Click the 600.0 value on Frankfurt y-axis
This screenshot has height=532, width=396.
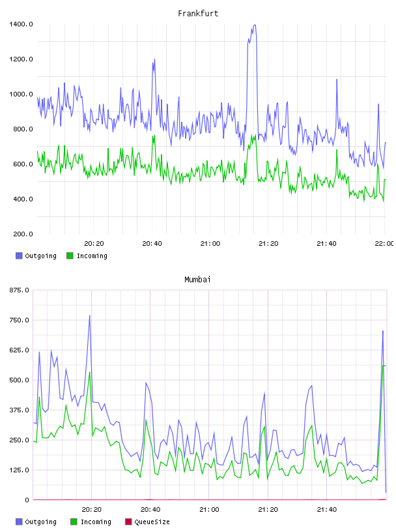(23, 164)
